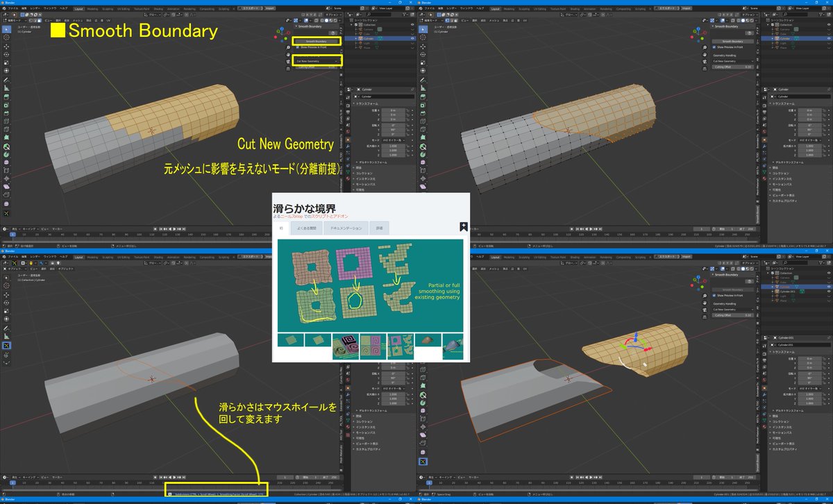Viewport: 833px width, 504px height.
Task: Select the Move tool in top-left Blender window
Action: coord(6,46)
